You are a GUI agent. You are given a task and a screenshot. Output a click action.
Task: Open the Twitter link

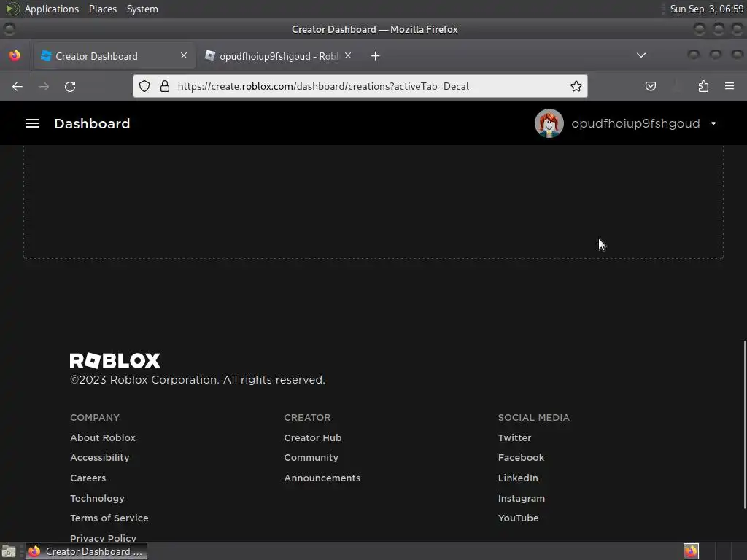point(514,437)
